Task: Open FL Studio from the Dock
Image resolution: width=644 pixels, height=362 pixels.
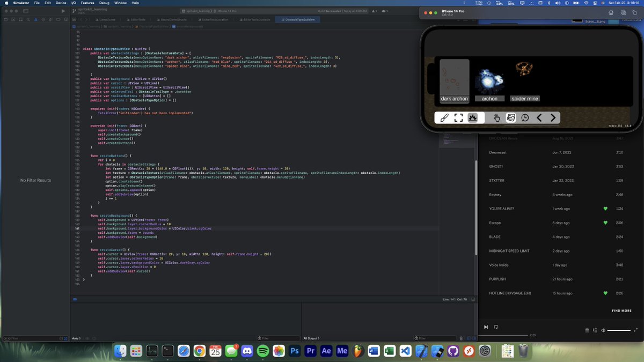Action: [358, 351]
